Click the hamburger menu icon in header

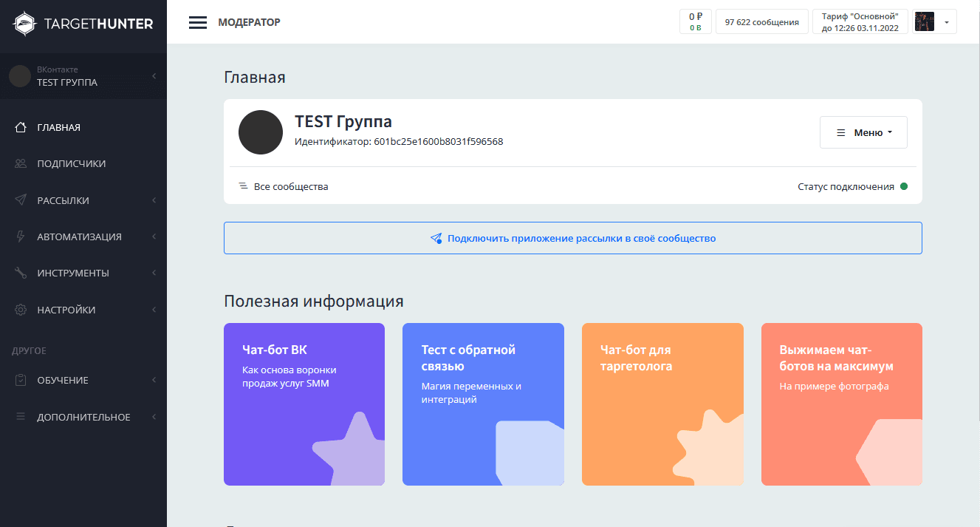click(197, 22)
